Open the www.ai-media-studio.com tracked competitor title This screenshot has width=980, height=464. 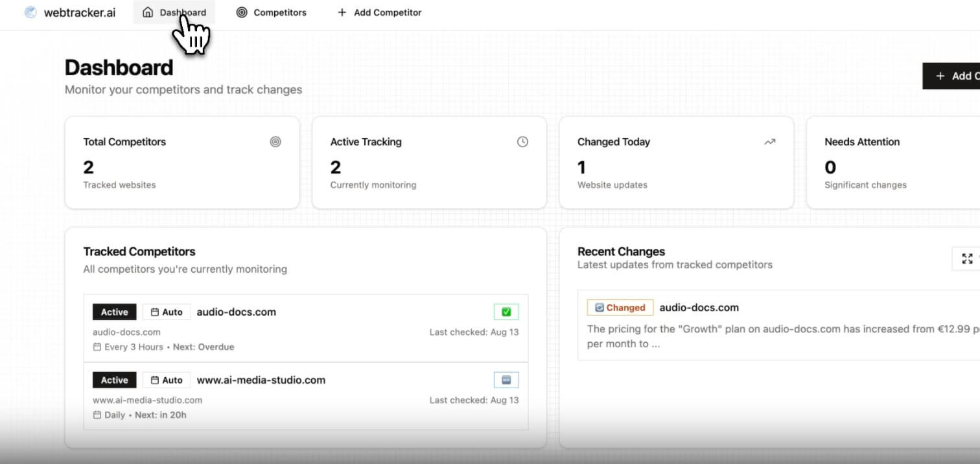coord(261,380)
